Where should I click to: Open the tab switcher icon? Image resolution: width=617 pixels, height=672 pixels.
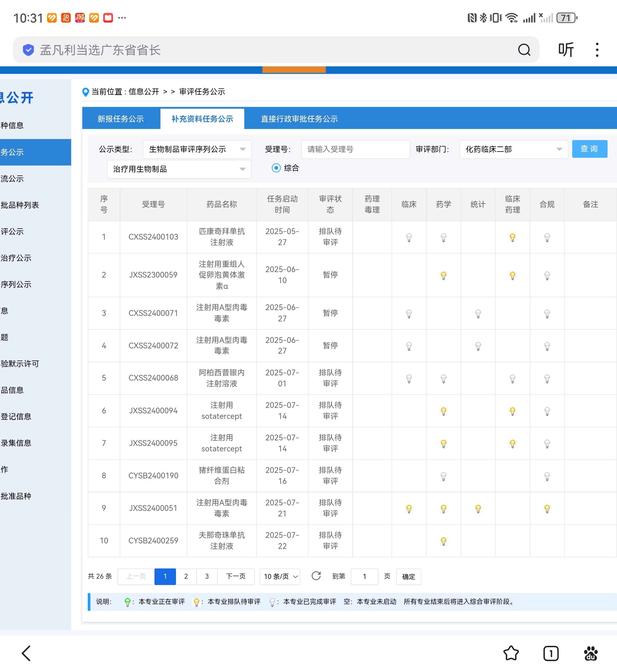[551, 653]
